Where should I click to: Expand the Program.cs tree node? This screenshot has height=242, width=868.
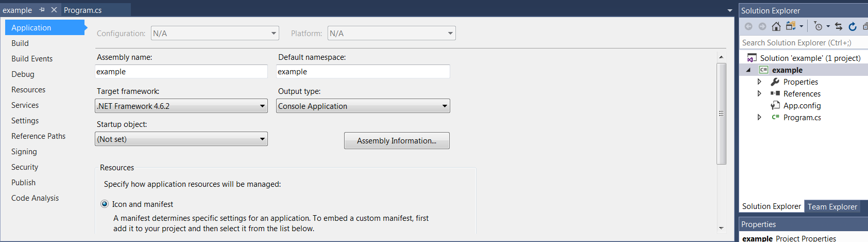pyautogui.click(x=759, y=117)
